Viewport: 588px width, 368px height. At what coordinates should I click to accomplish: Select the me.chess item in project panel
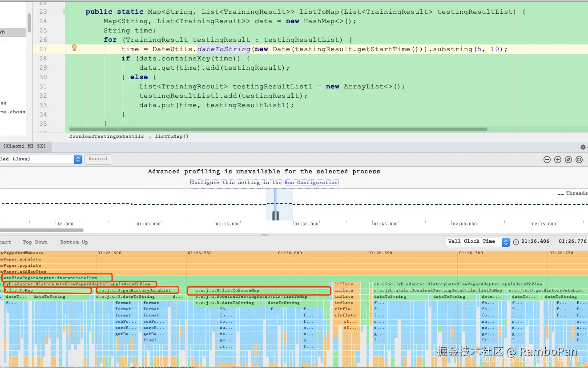click(x=13, y=112)
